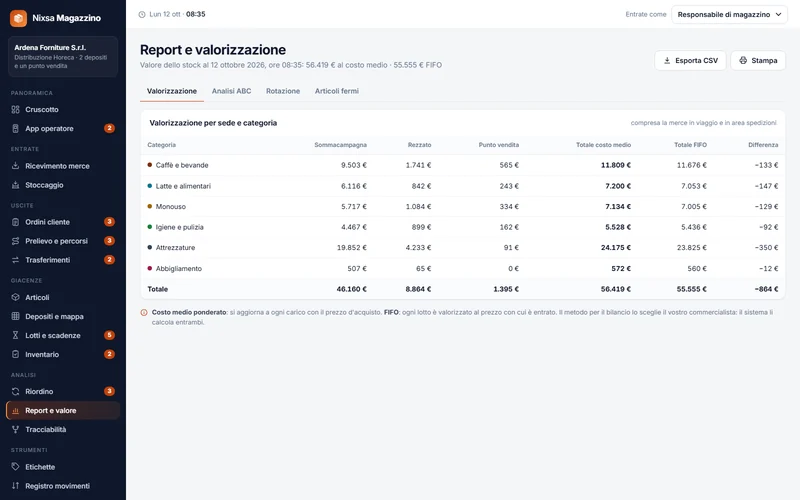Select the Ardena Forniture S.r.l. company card

click(63, 56)
